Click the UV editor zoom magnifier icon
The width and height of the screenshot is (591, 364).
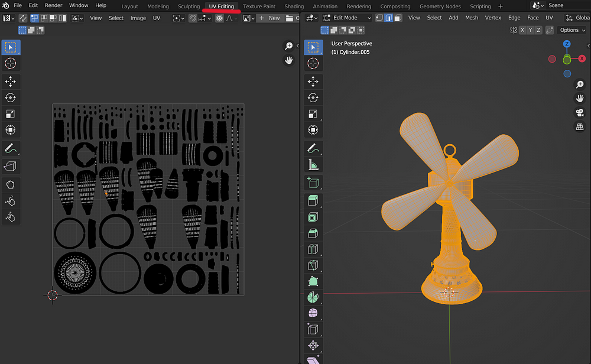(x=289, y=46)
